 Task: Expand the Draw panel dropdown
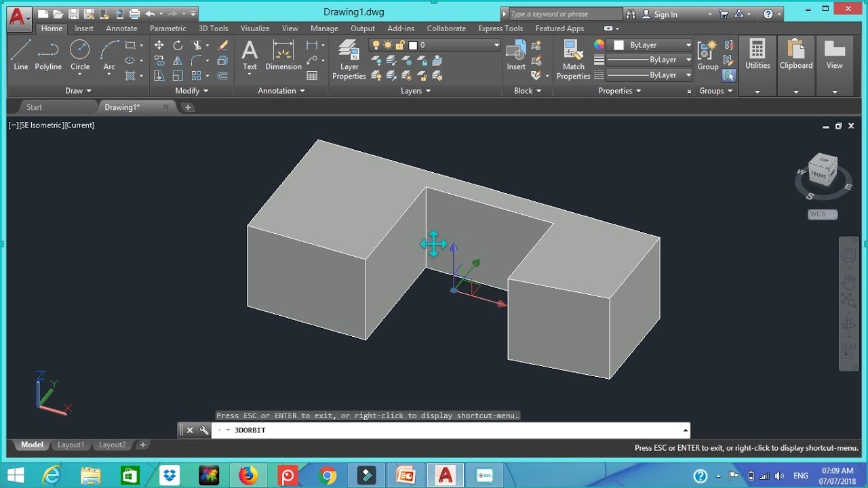click(79, 91)
